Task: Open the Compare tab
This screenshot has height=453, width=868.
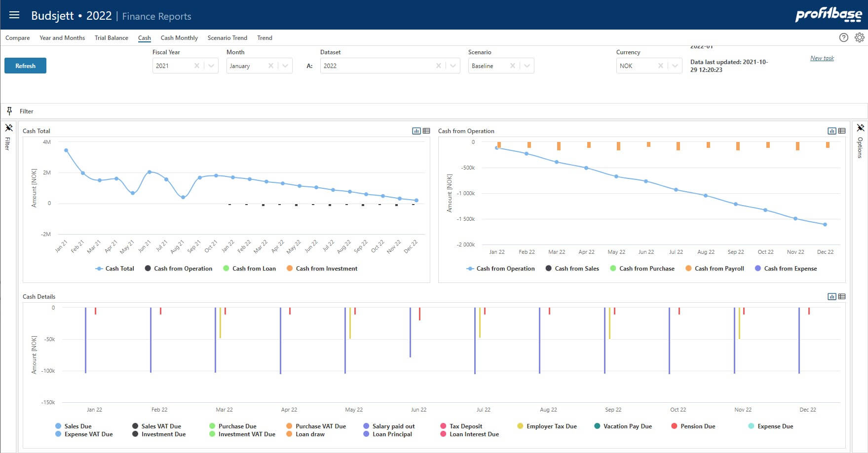Action: (18, 38)
